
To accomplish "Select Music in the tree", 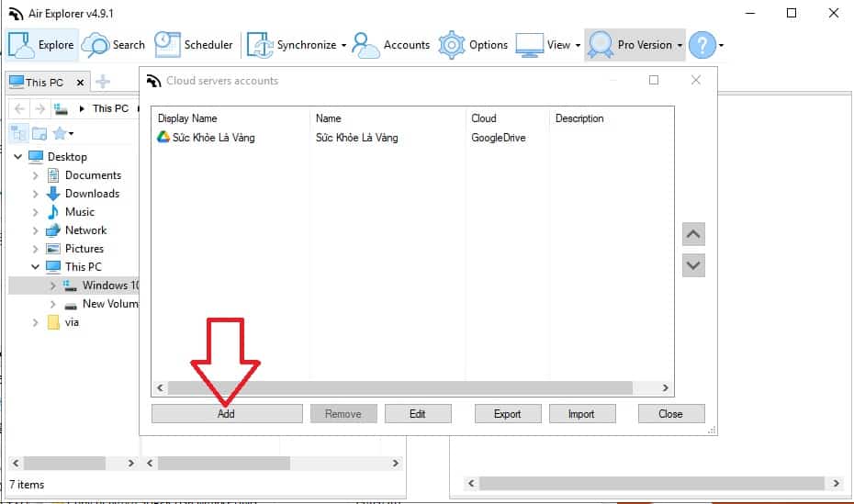I will click(80, 212).
